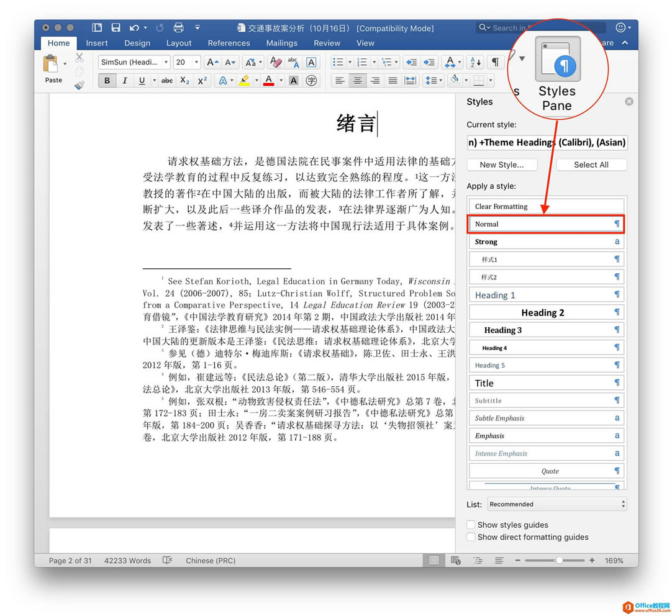This screenshot has width=672, height=616.
Task: Open the Layout ribbon tab
Action: (179, 43)
